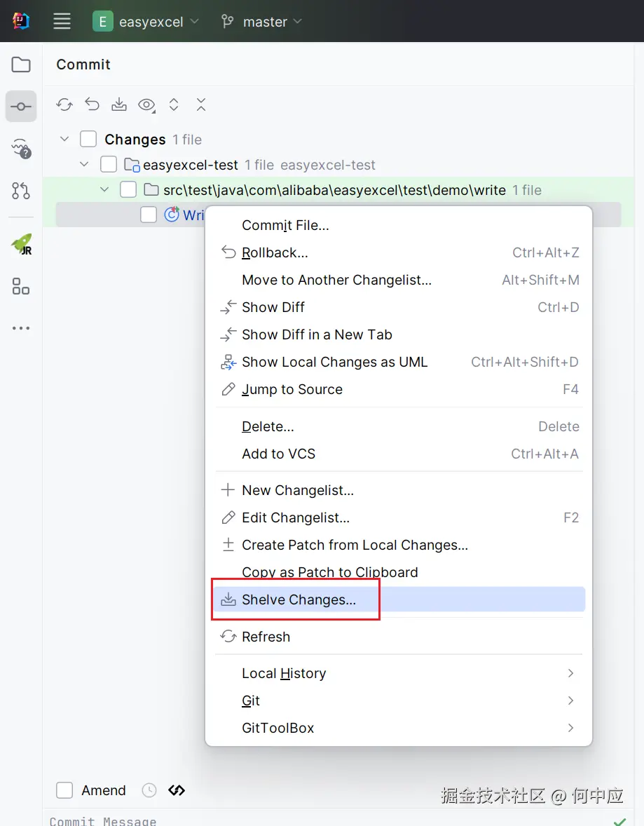Choose Delete... from context menu
The height and width of the screenshot is (826, 644).
(399, 427)
